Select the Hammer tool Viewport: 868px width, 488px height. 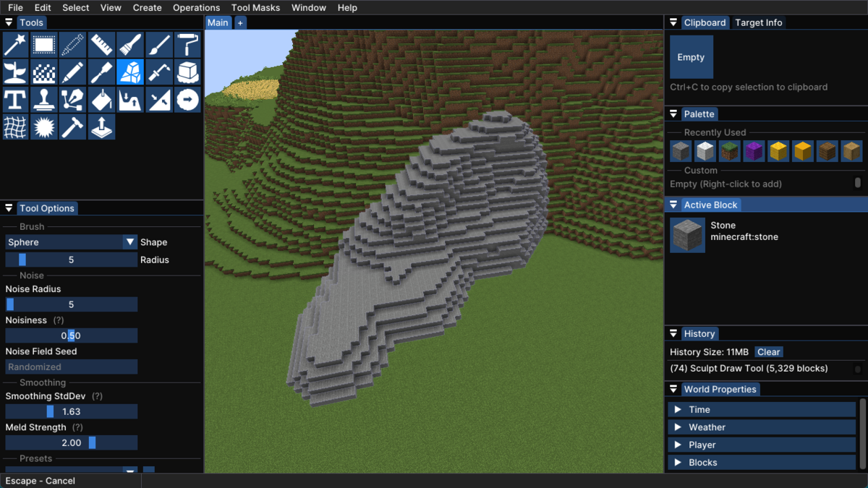pos(72,127)
